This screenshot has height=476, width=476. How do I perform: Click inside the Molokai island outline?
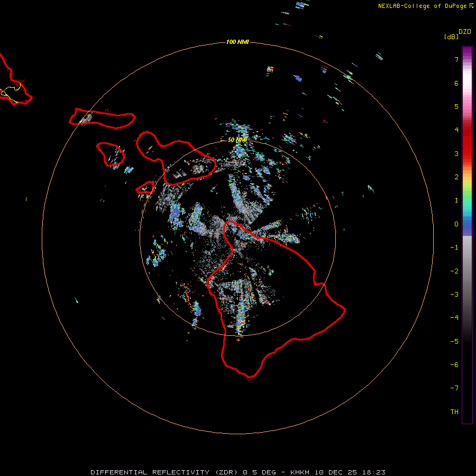tap(102, 118)
